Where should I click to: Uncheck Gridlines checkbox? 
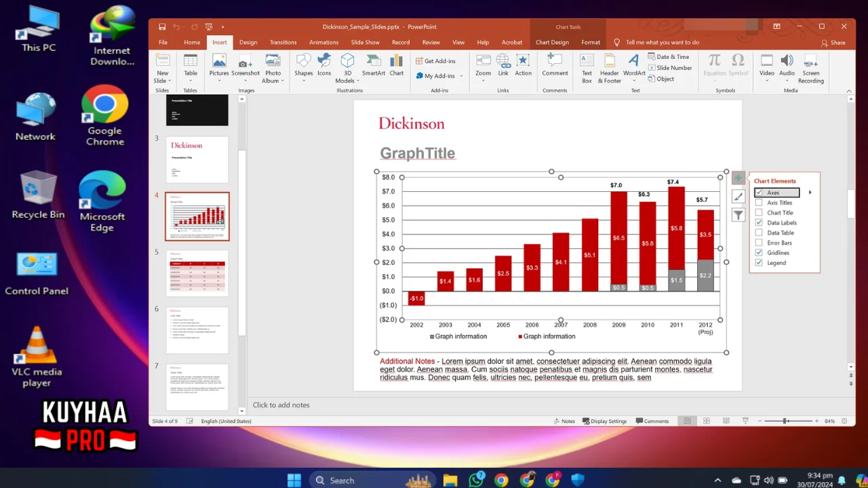point(759,252)
